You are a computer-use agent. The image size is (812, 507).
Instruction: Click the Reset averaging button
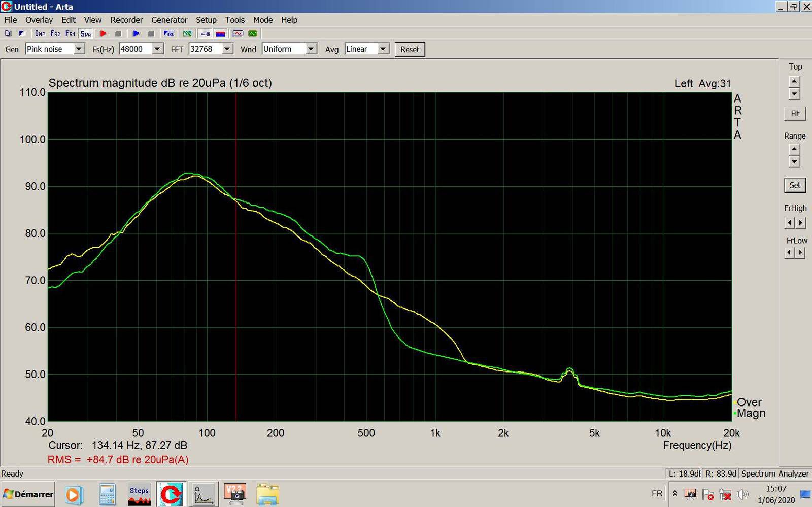click(410, 49)
